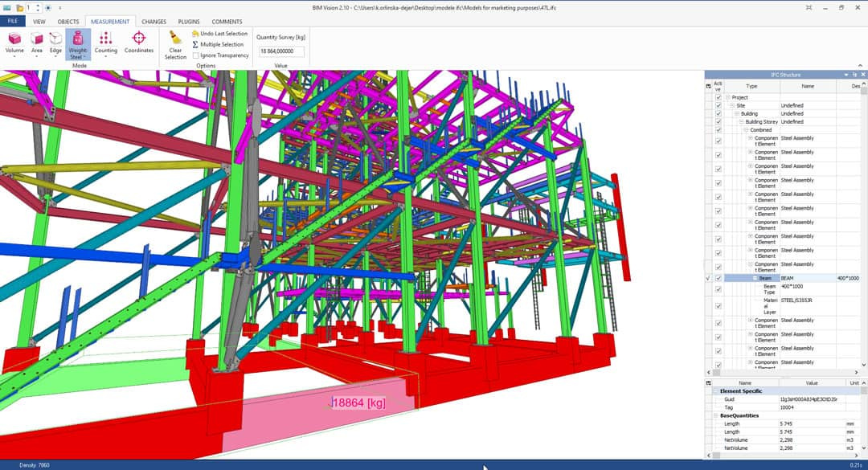
Task: Switch to the OBJECTS ribbon tab
Action: pos(68,22)
